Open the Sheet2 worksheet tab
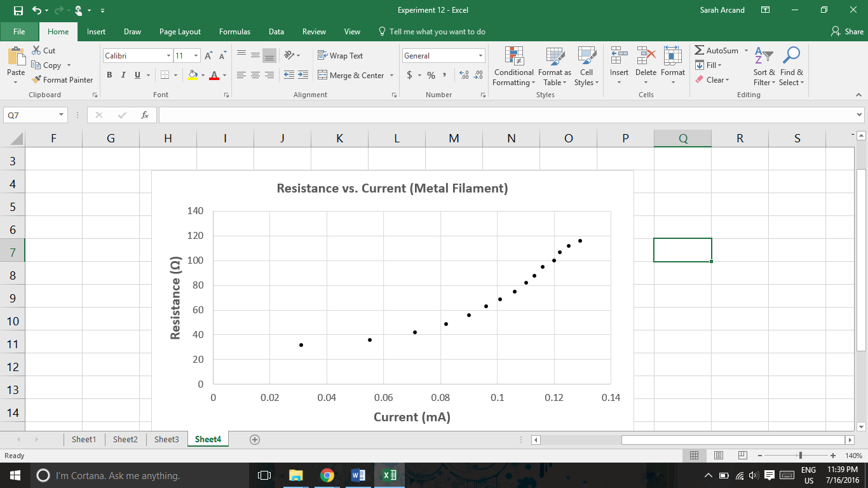The height and width of the screenshot is (488, 868). tap(125, 439)
